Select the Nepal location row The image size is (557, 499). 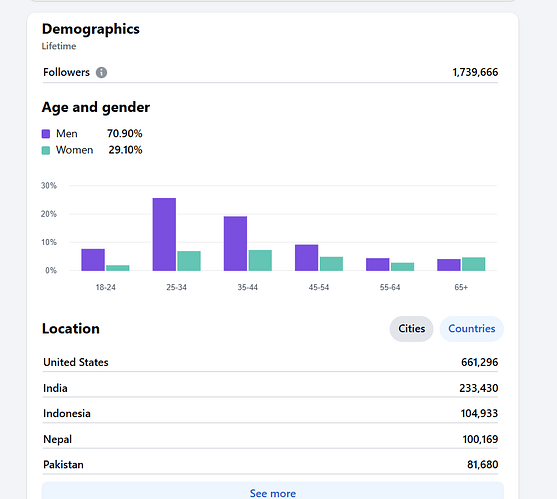click(270, 439)
